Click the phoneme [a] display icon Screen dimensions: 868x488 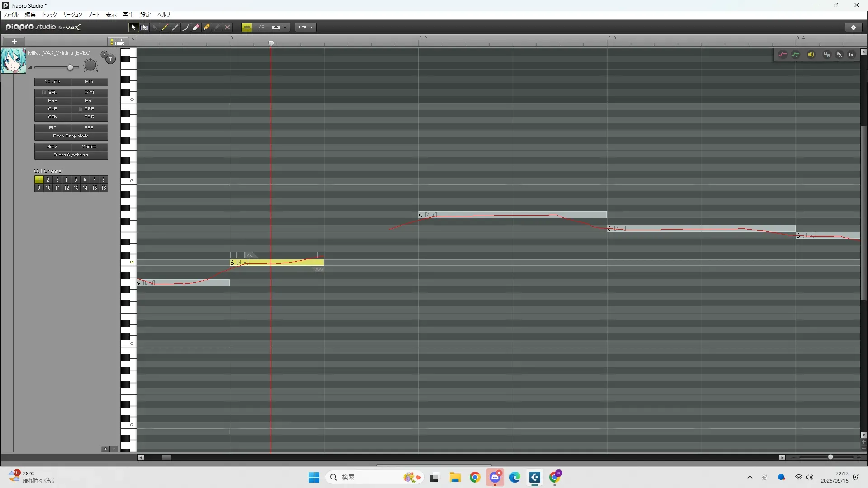click(x=852, y=55)
